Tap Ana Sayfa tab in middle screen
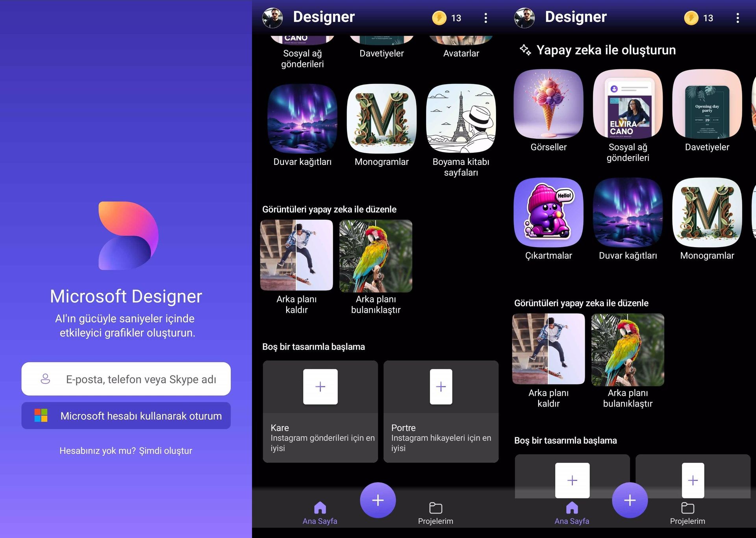This screenshot has width=756, height=538. coord(320,513)
